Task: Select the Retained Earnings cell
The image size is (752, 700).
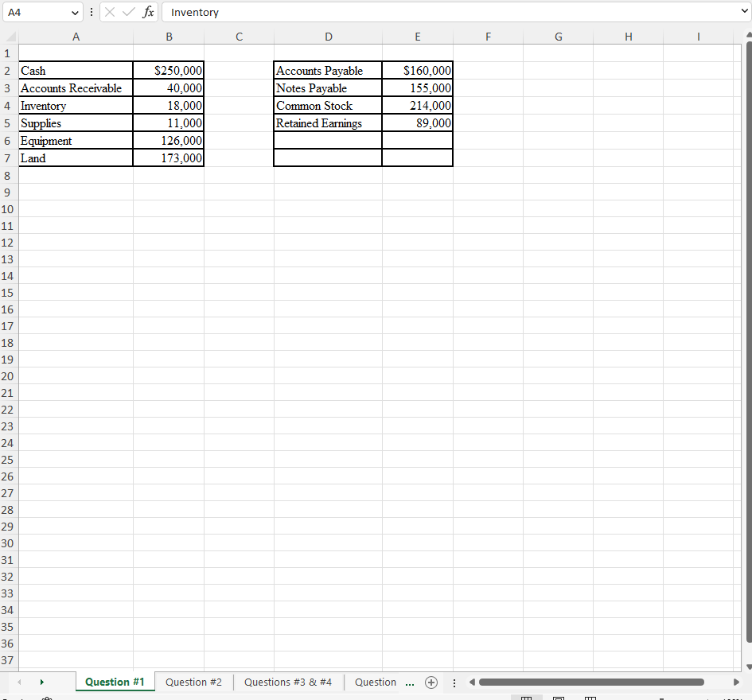Action: [328, 123]
